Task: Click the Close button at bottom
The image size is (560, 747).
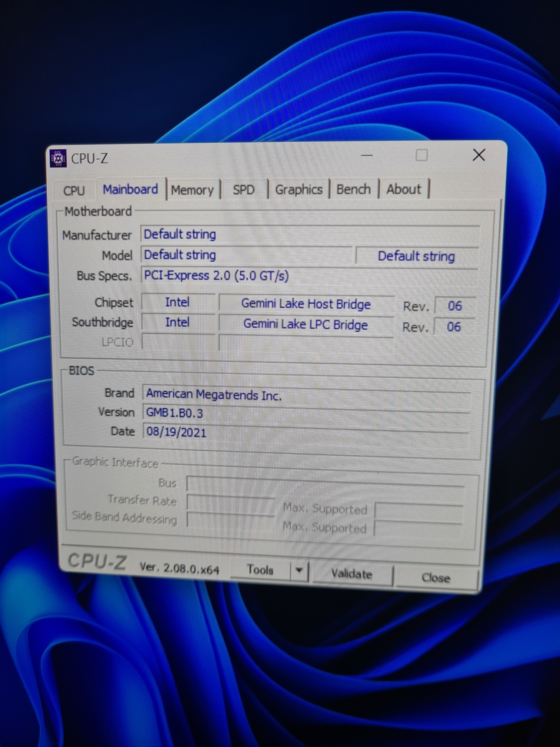Action: coord(436,578)
